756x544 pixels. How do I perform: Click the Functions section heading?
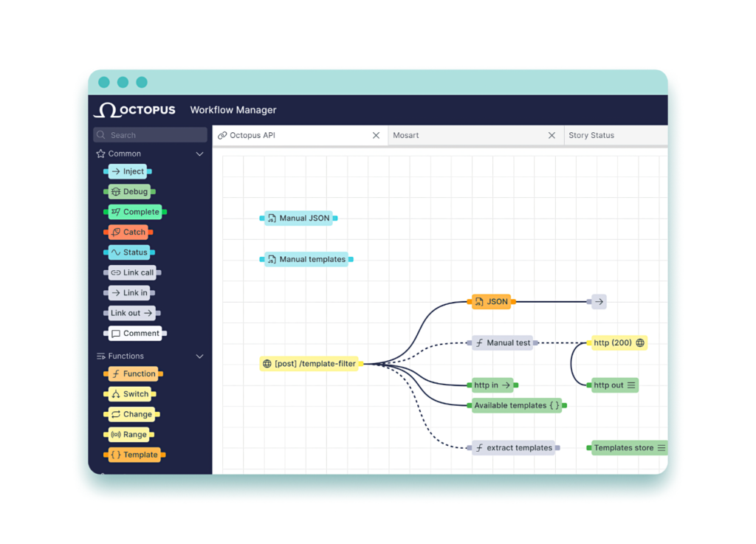coord(126,356)
